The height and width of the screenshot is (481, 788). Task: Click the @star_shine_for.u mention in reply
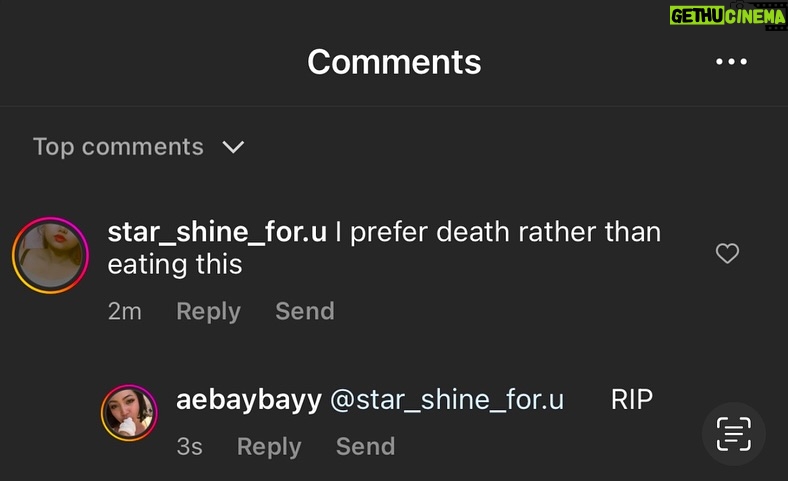tap(446, 400)
